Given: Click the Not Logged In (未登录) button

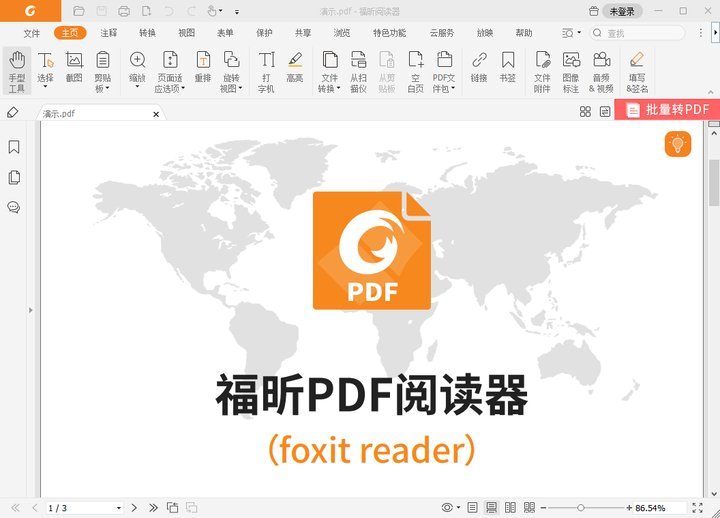Looking at the screenshot, I should click(622, 11).
